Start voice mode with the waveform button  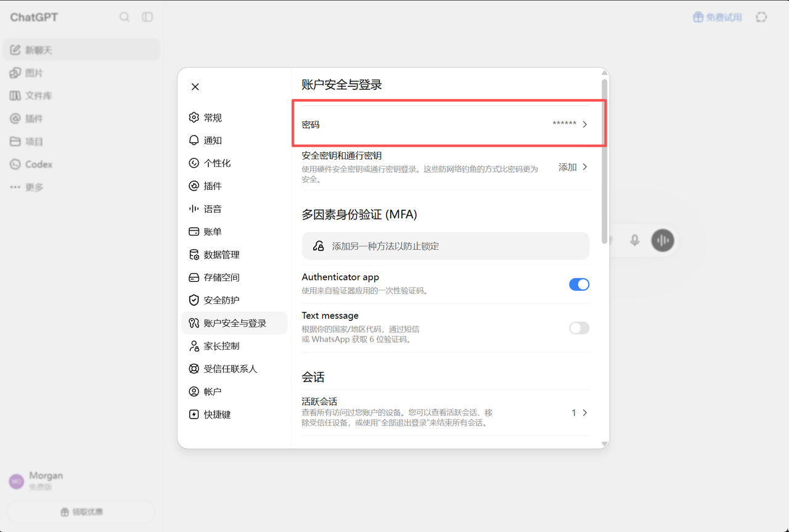pyautogui.click(x=663, y=240)
